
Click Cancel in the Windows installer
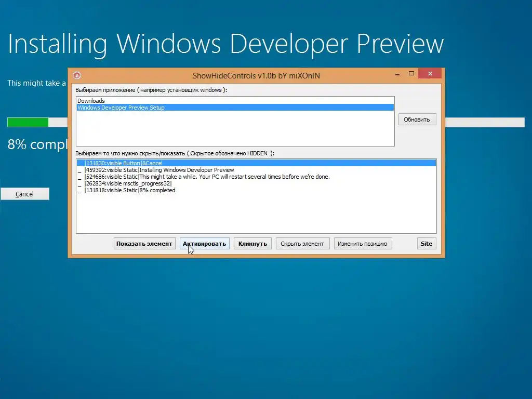(25, 194)
